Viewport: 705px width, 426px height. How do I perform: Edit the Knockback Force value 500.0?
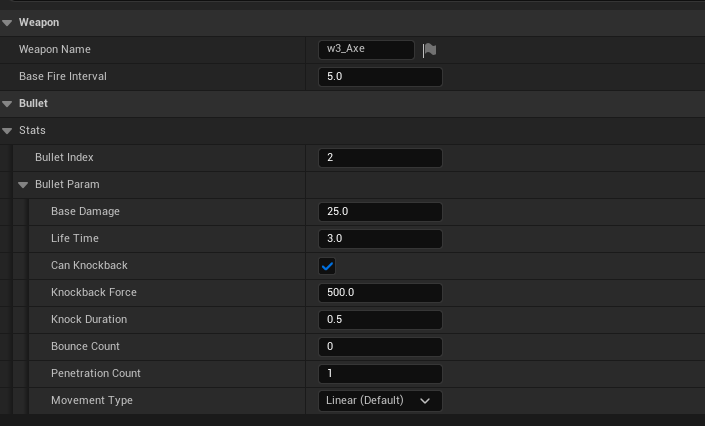coord(380,292)
